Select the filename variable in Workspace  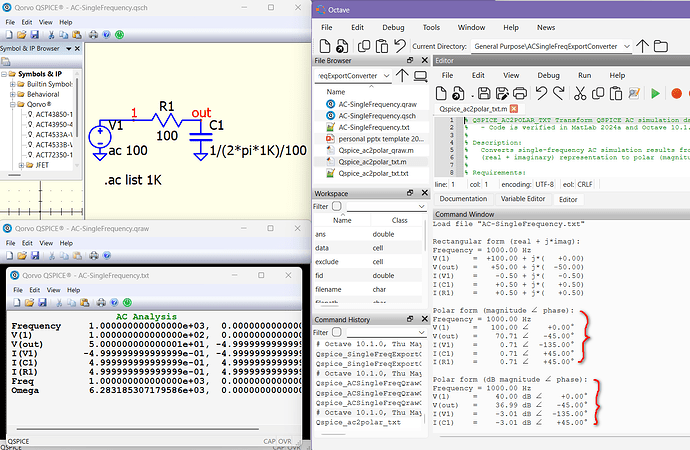point(328,289)
